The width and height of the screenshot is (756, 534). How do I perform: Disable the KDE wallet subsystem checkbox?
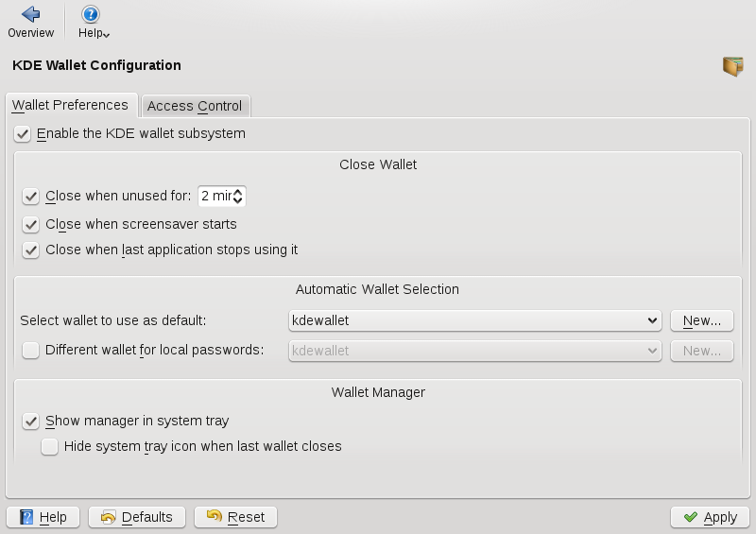(x=24, y=134)
